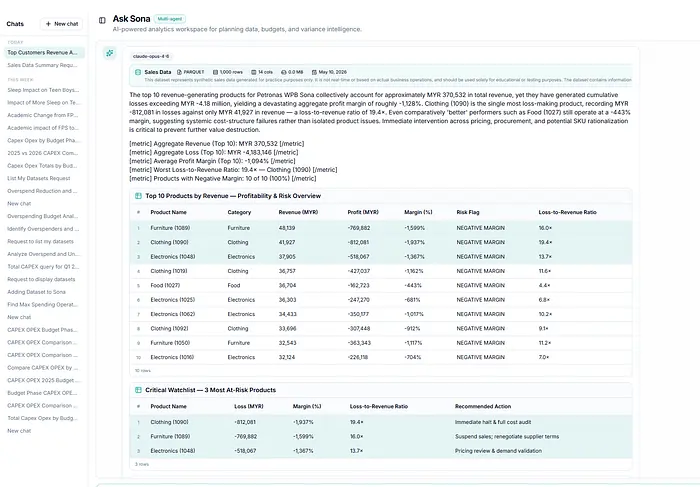This screenshot has width=700, height=487.
Task: Click Loss-to-Revenue Ratio header in Top 10 table
Action: click(567, 212)
